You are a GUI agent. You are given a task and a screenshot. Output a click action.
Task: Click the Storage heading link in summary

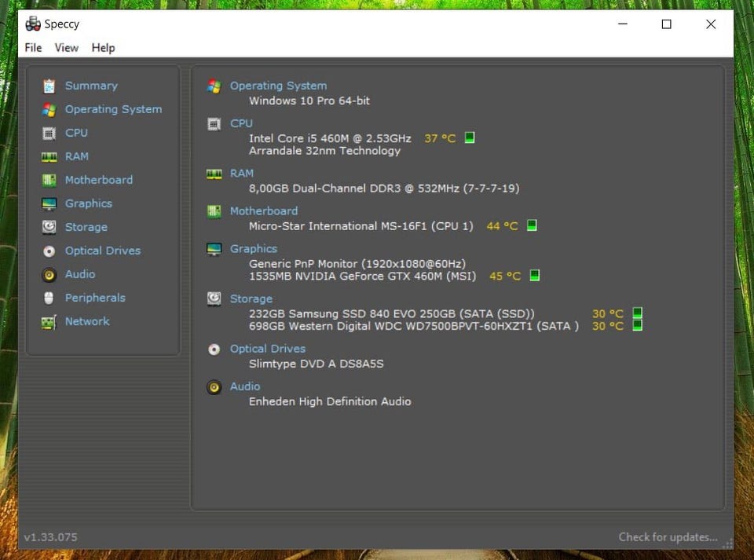[251, 298]
